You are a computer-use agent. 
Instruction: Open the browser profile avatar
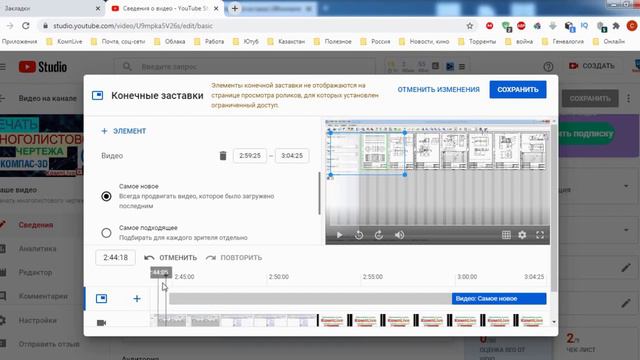point(632,26)
